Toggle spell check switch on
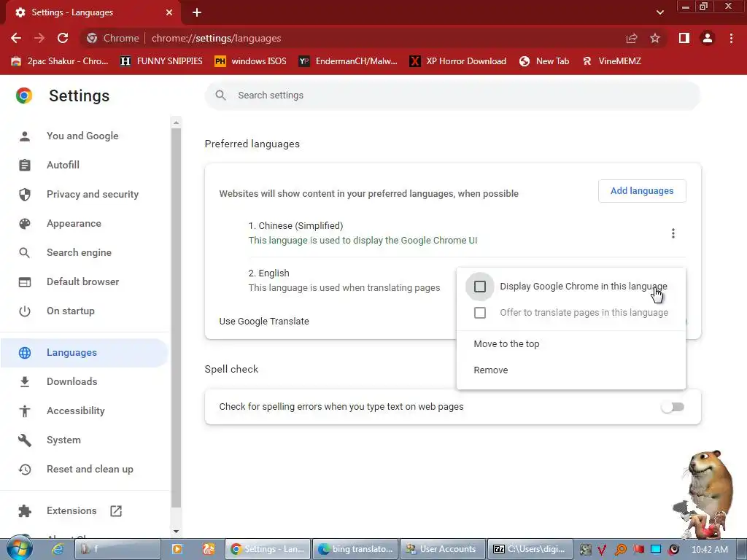 [673, 407]
